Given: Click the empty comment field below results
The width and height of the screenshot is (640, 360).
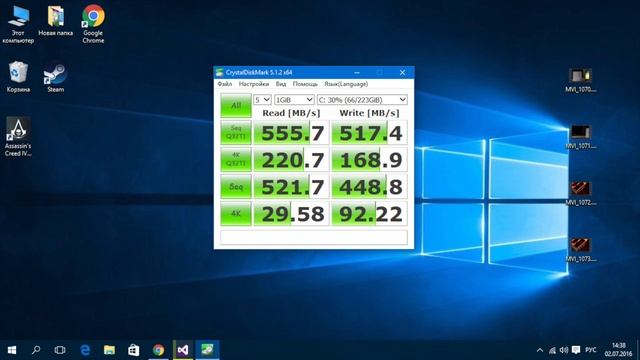Looking at the screenshot, I should pos(314,238).
